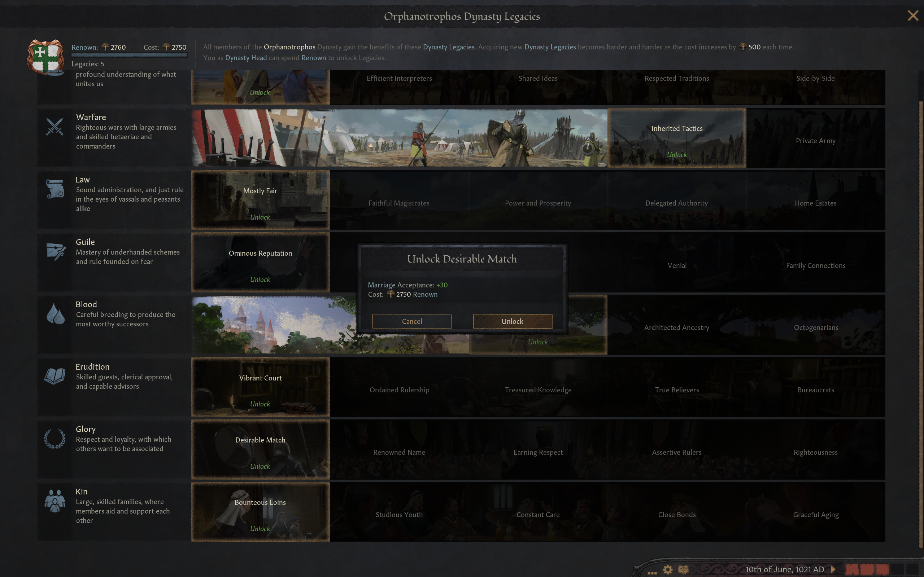Click the Blood droplets icon
Viewport: 924px width, 577px height.
(55, 314)
